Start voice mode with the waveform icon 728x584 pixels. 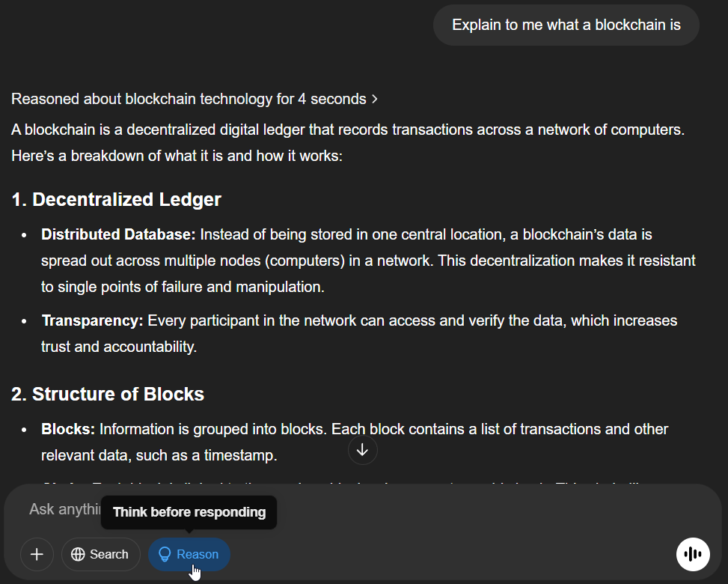(x=693, y=554)
